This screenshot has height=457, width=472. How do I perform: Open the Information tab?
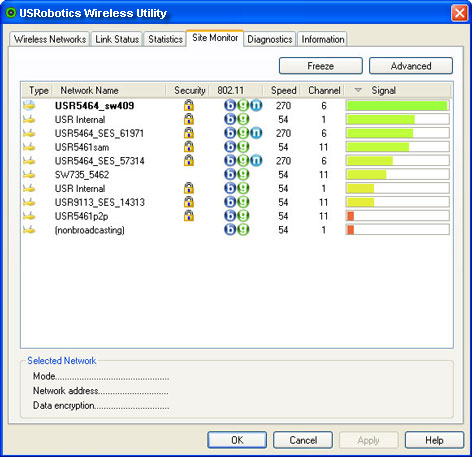tap(322, 39)
